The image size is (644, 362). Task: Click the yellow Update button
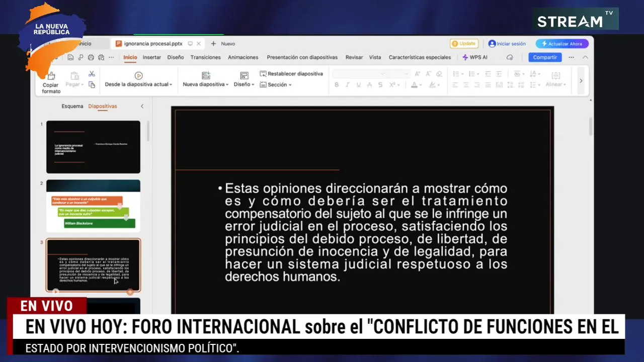pos(464,44)
